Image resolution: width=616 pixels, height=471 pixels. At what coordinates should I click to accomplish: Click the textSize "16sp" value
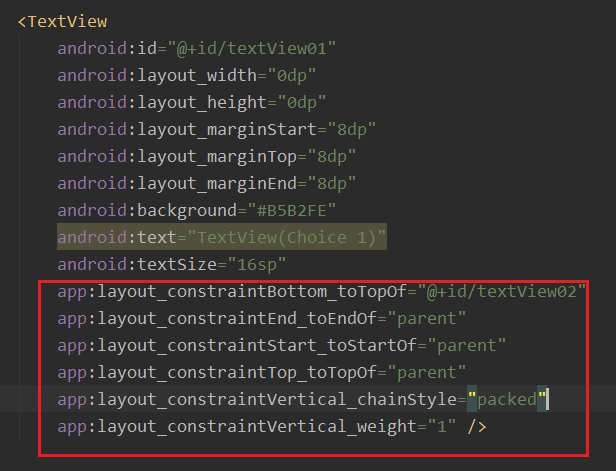[257, 264]
